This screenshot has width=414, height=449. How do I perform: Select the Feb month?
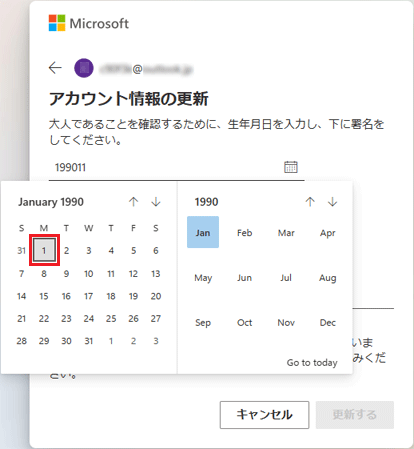click(x=244, y=232)
